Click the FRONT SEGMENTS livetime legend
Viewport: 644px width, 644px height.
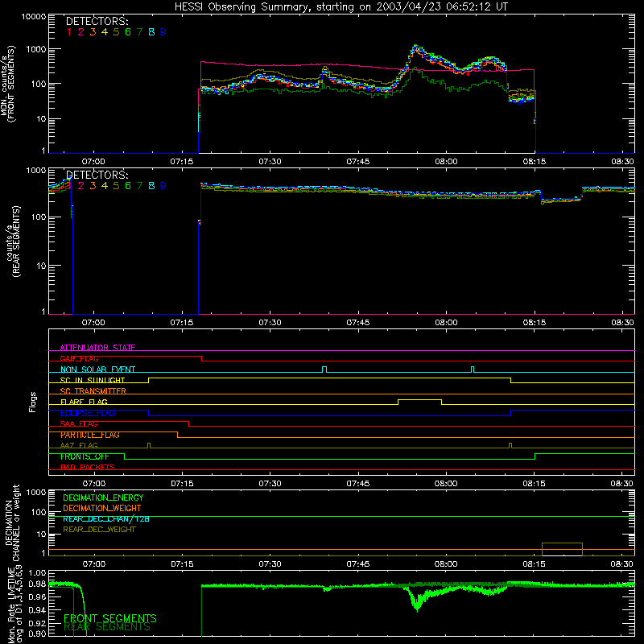[110, 618]
